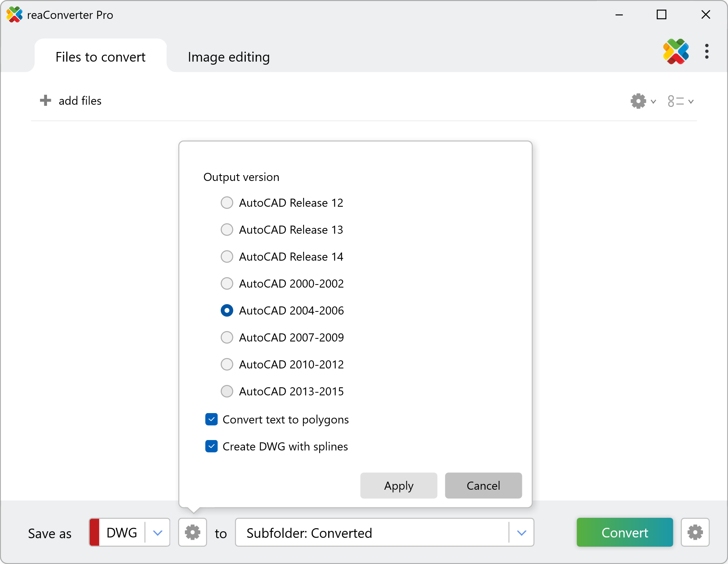Open the three-dot more options menu
The height and width of the screenshot is (564, 728).
coord(706,52)
